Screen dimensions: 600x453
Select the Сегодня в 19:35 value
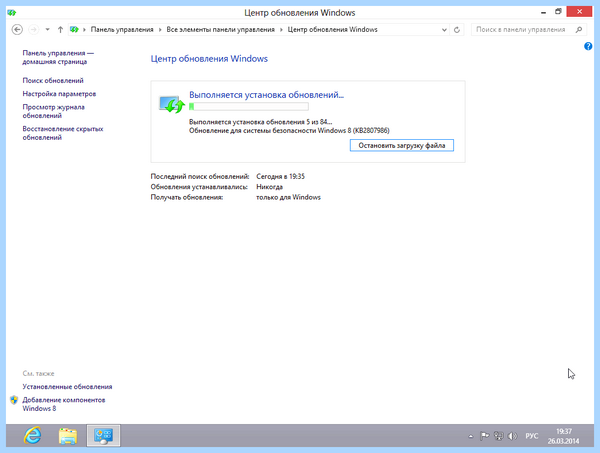(x=280, y=176)
